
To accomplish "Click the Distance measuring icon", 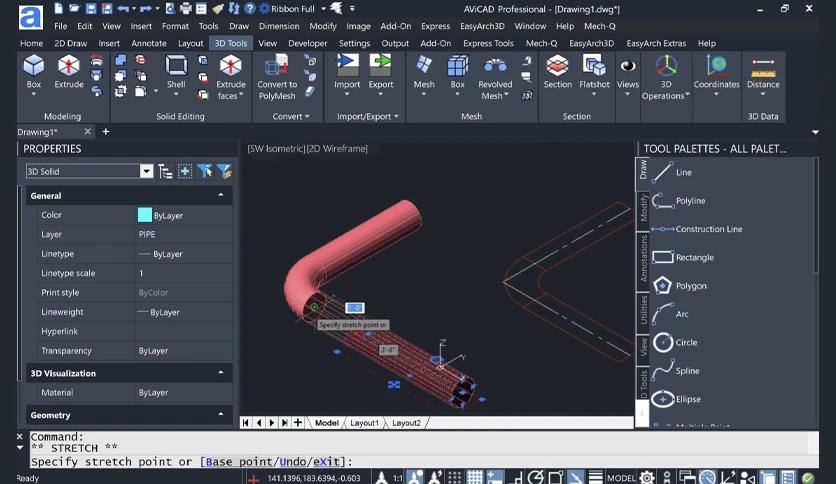I will pyautogui.click(x=763, y=66).
